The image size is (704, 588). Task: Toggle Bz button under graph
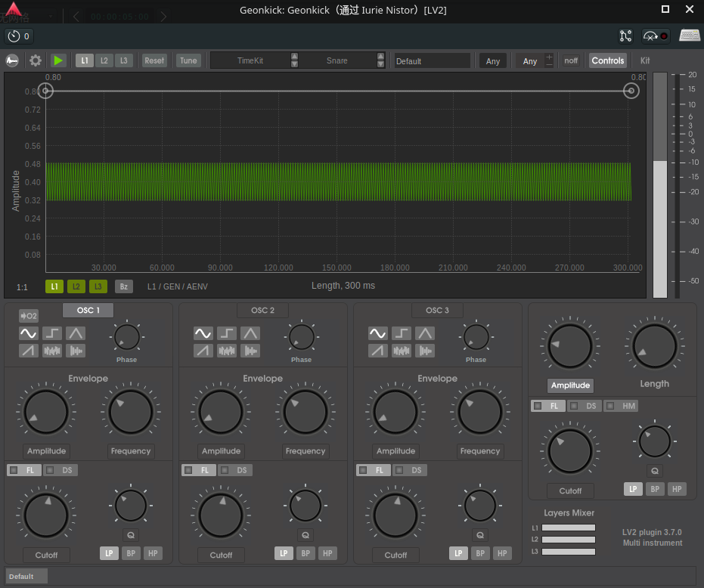(123, 286)
